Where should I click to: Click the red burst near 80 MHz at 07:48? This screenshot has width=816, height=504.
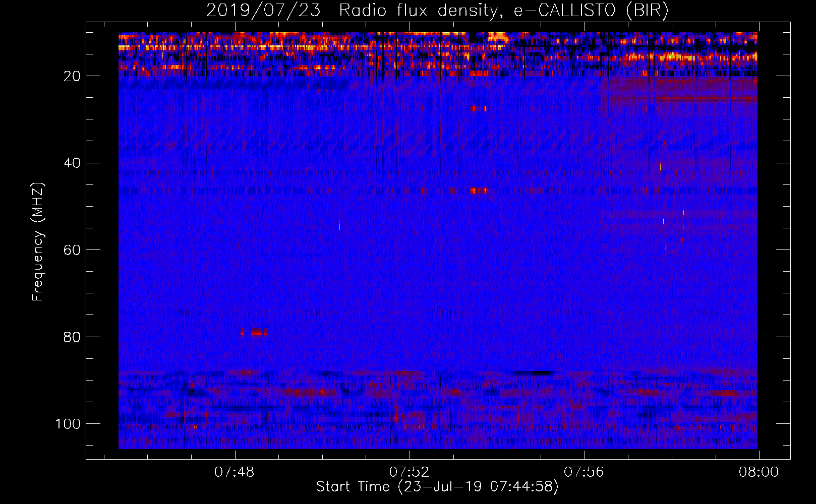point(254,333)
